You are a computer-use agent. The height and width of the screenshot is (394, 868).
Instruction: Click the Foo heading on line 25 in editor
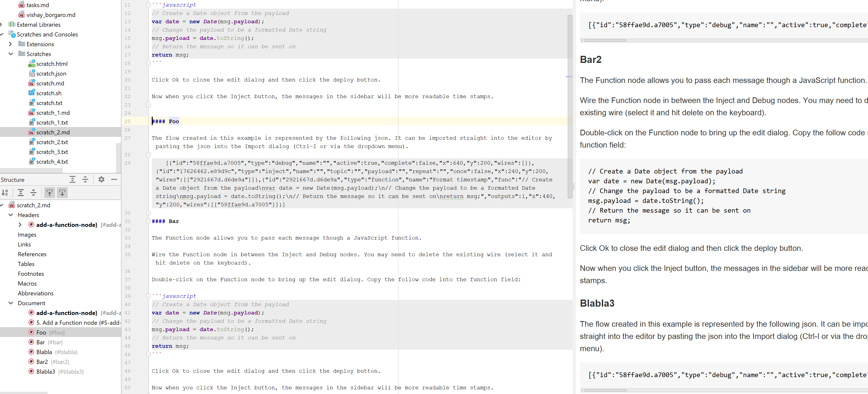[x=174, y=121]
